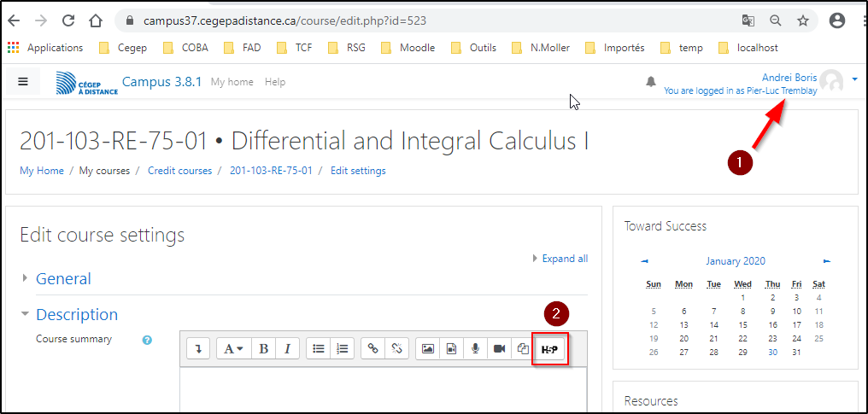868x414 pixels.
Task: Insert a numbered list
Action: pyautogui.click(x=343, y=348)
